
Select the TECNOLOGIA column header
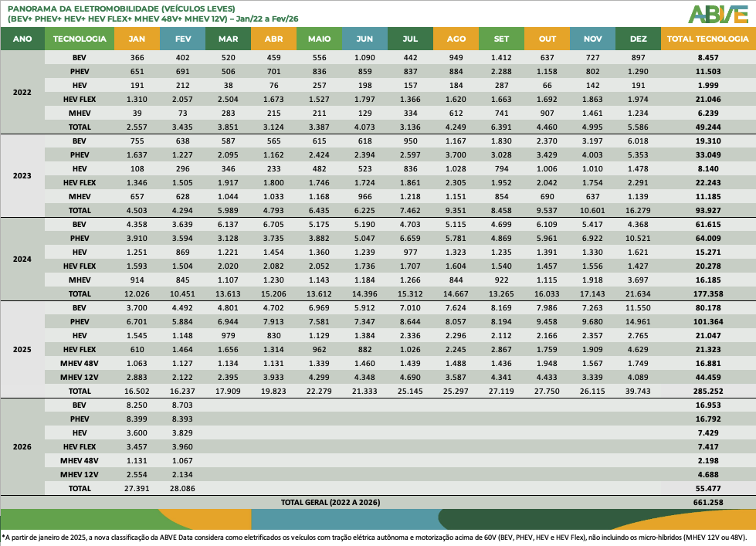[x=79, y=38]
